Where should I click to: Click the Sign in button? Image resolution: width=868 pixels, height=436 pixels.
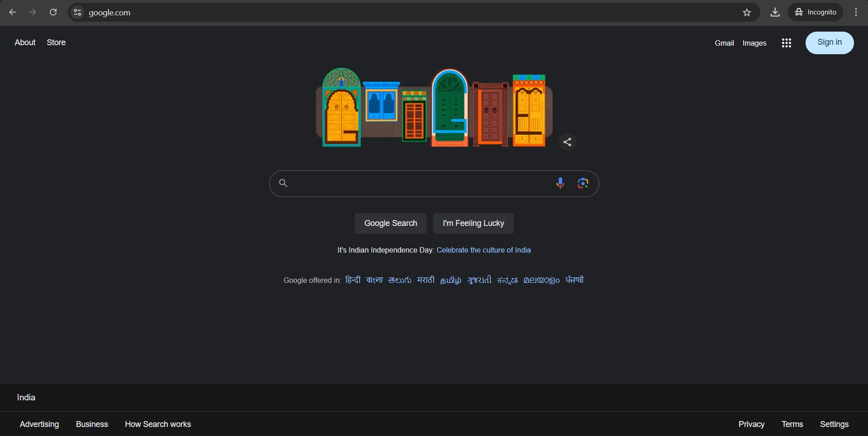coord(829,42)
